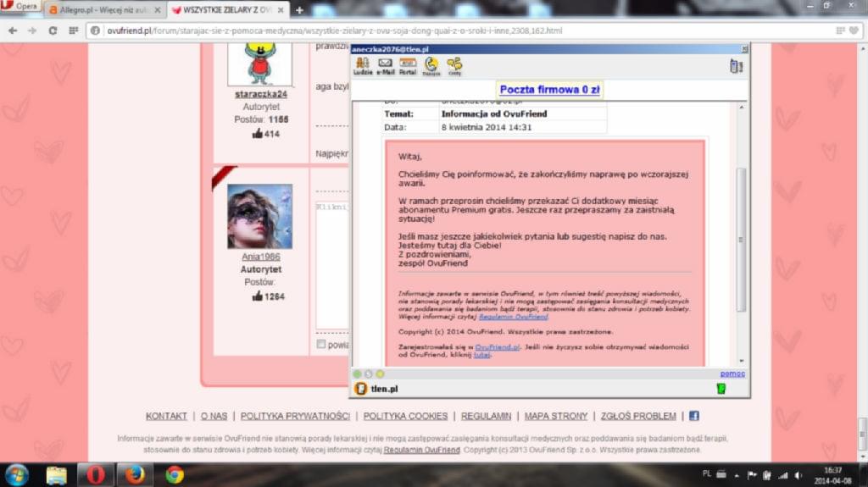The height and width of the screenshot is (487, 868).
Task: Click the staraczka24 avatar picture
Action: point(260,64)
